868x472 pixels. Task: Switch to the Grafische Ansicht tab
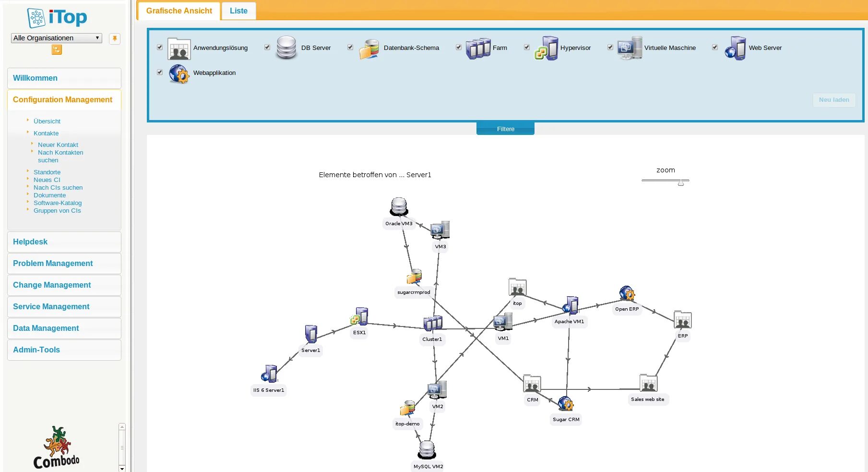point(179,11)
